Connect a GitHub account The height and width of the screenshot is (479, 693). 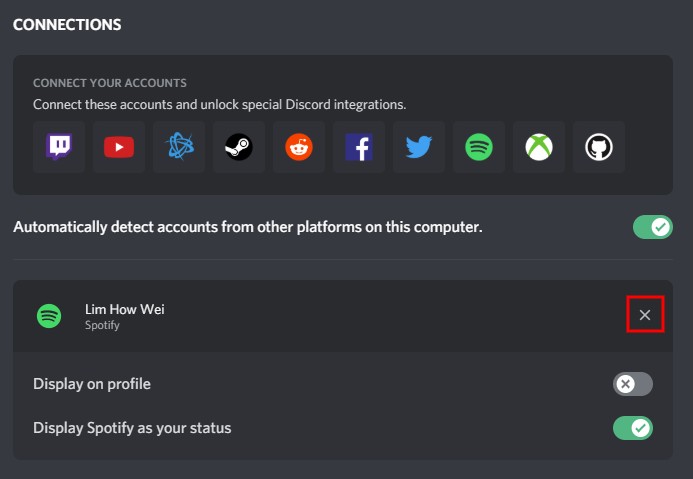point(599,147)
